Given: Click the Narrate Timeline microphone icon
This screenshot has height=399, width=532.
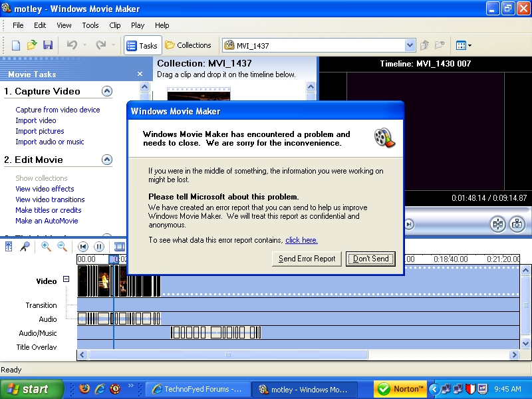Looking at the screenshot, I should coord(25,247).
